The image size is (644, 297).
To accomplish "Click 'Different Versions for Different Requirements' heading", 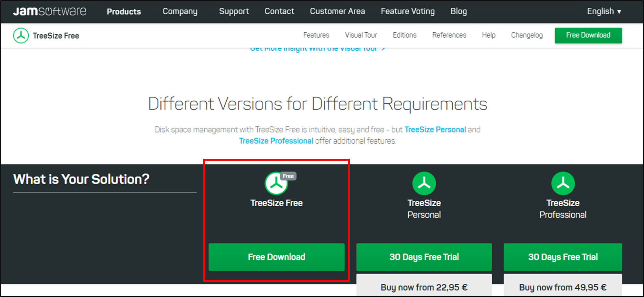I will (317, 104).
